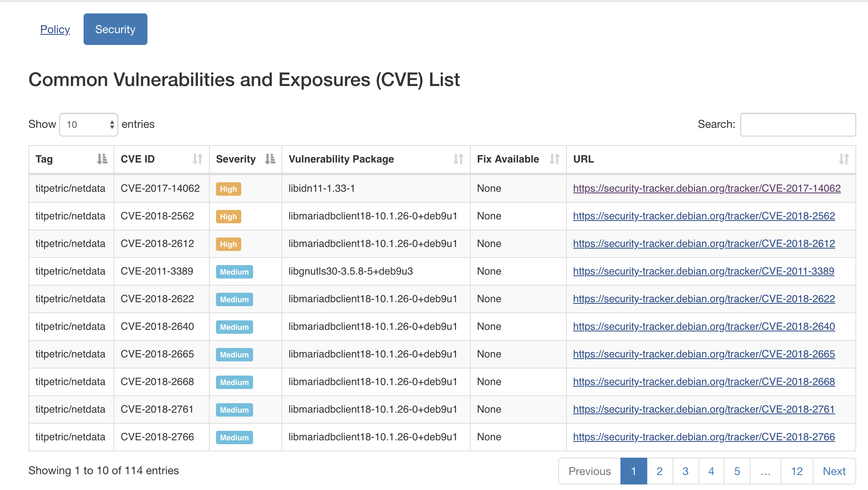Image resolution: width=868 pixels, height=490 pixels.
Task: Select the CVE-2018-2668 ID cell
Action: pos(162,382)
